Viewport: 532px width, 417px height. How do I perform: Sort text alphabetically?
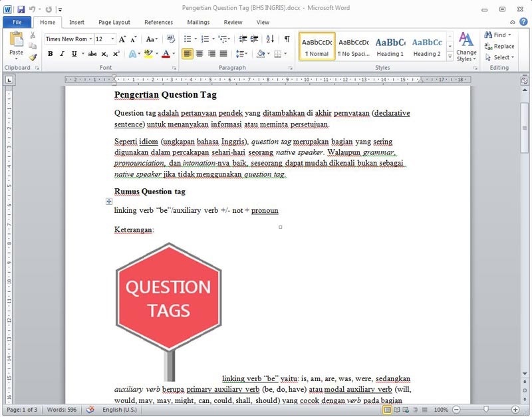269,38
